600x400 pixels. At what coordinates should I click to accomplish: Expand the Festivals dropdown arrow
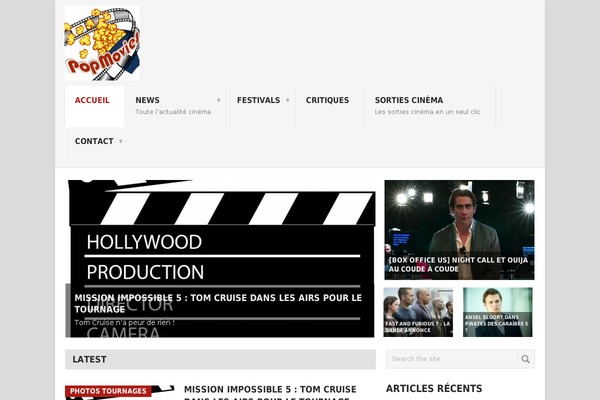[x=287, y=100]
